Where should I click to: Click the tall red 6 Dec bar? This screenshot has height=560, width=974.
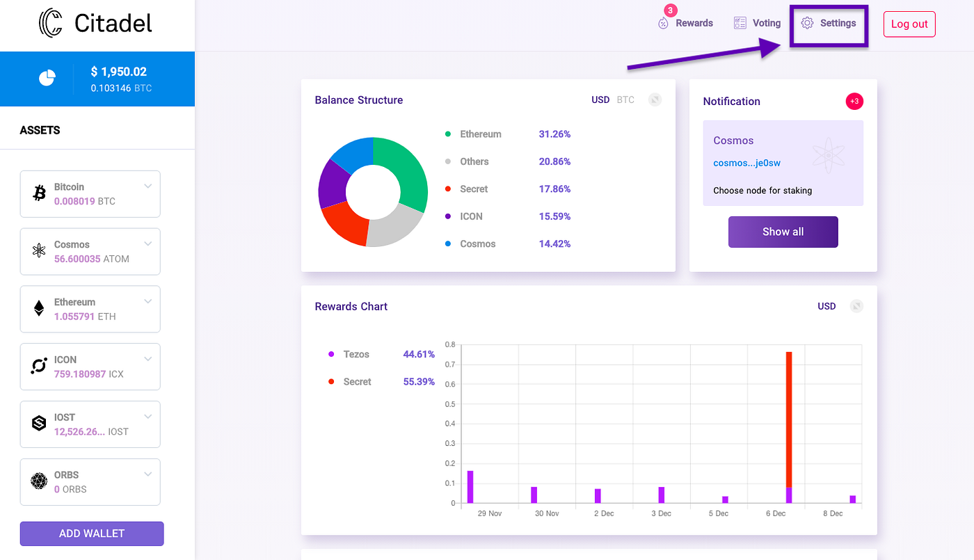pos(789,419)
